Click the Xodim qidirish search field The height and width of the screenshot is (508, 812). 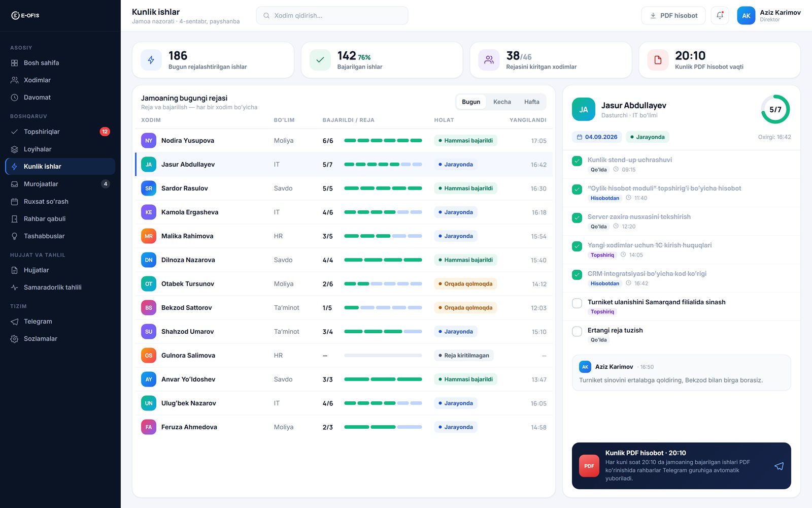[332, 16]
